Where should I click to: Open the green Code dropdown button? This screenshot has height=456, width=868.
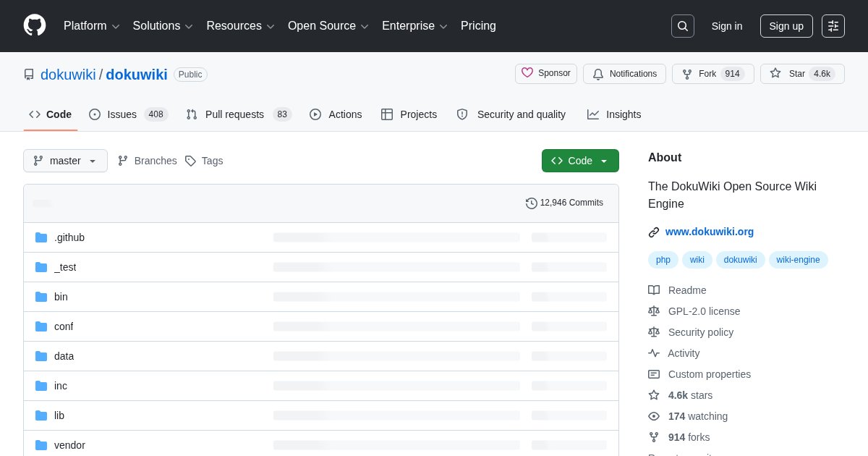pos(580,161)
